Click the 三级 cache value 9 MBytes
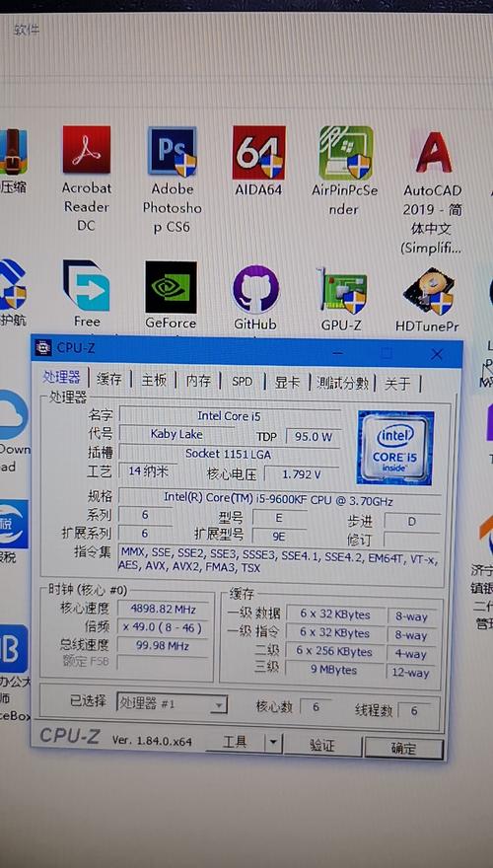 click(x=333, y=670)
